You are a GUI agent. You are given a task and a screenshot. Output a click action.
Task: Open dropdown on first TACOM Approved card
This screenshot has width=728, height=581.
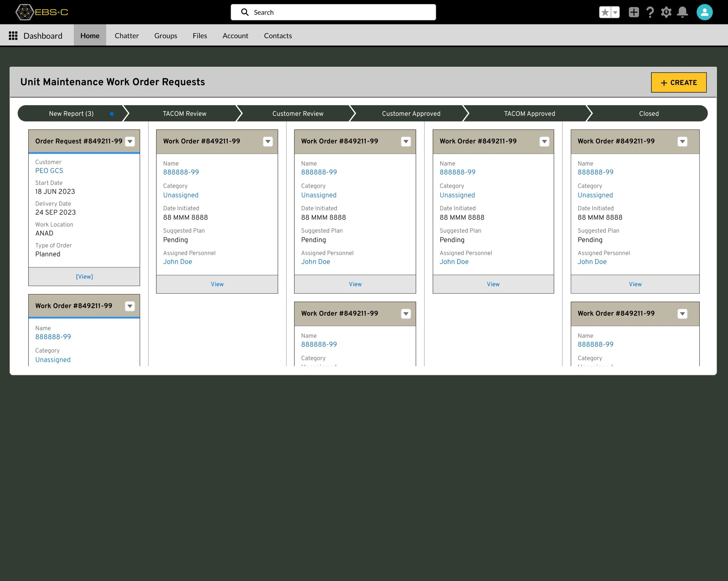tap(682, 142)
